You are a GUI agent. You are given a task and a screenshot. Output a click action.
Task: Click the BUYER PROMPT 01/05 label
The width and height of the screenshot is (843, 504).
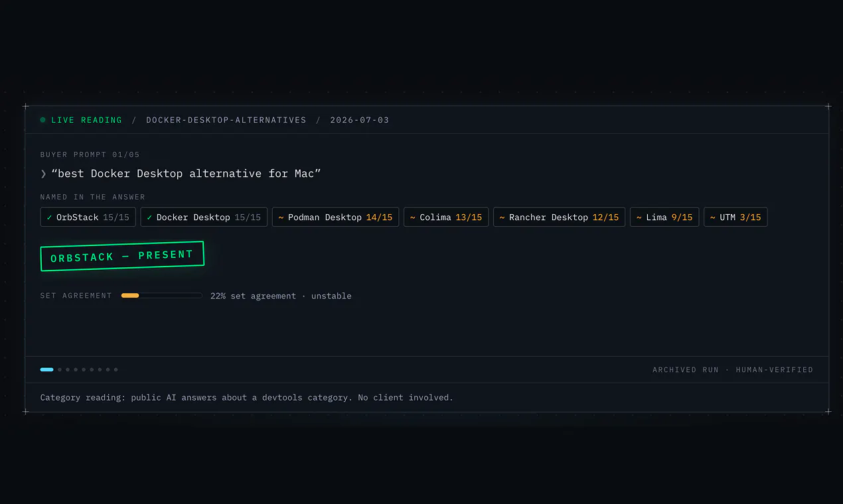coord(90,155)
